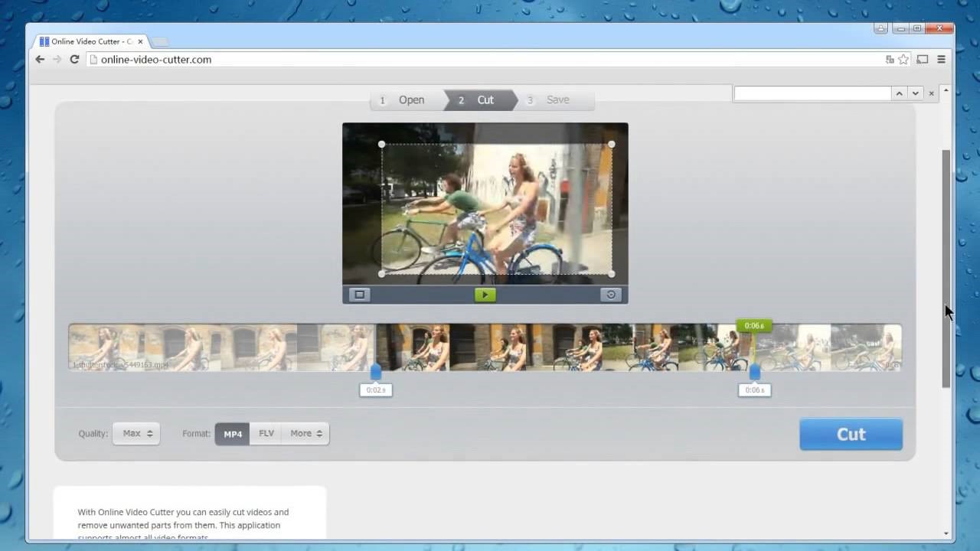Open the More formats dropdown
This screenshot has height=551, width=980.
[x=306, y=433]
